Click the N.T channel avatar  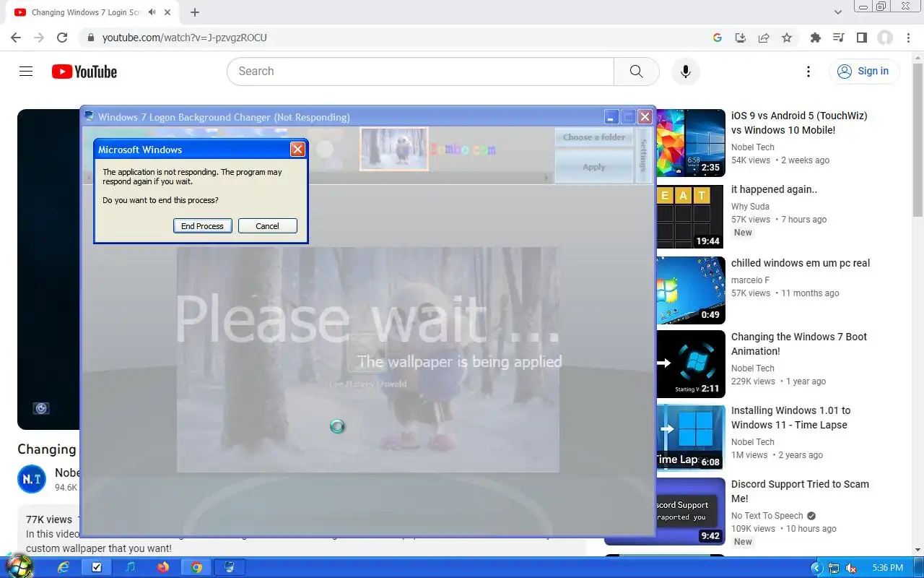click(x=32, y=479)
